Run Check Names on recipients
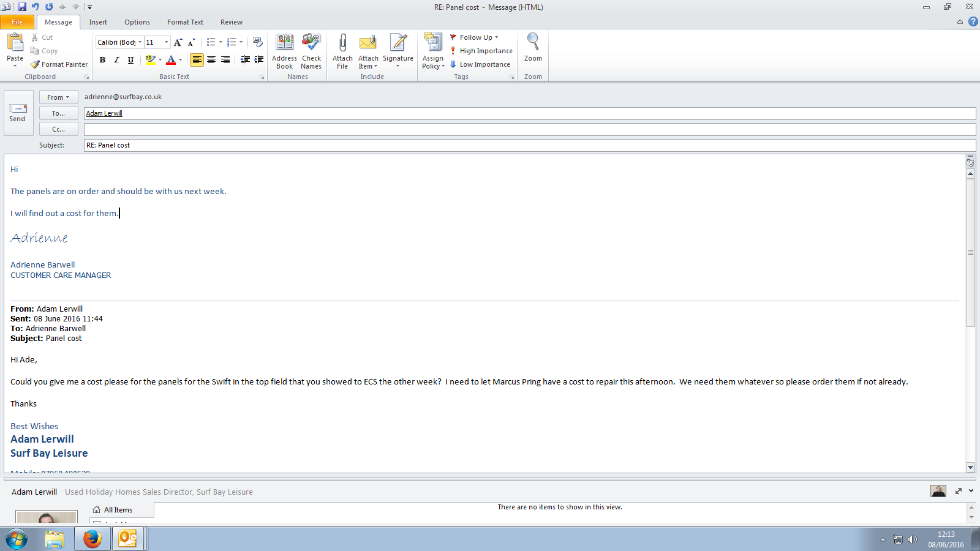Viewport: 980px width, 551px height. click(311, 51)
